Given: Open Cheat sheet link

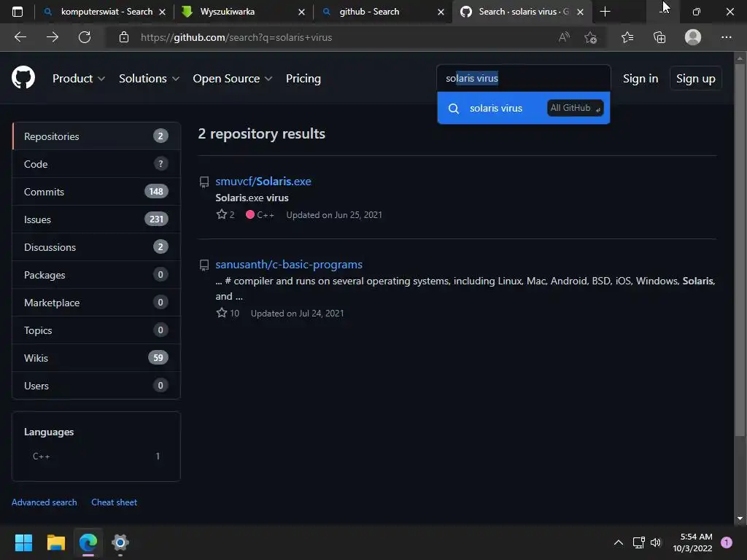Looking at the screenshot, I should pos(114,502).
